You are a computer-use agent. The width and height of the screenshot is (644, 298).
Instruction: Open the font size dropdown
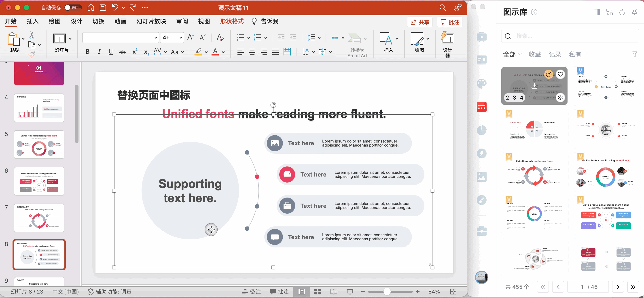180,38
